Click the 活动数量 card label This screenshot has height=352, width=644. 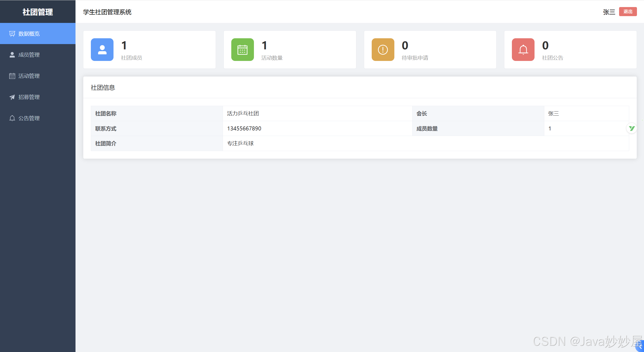272,58
